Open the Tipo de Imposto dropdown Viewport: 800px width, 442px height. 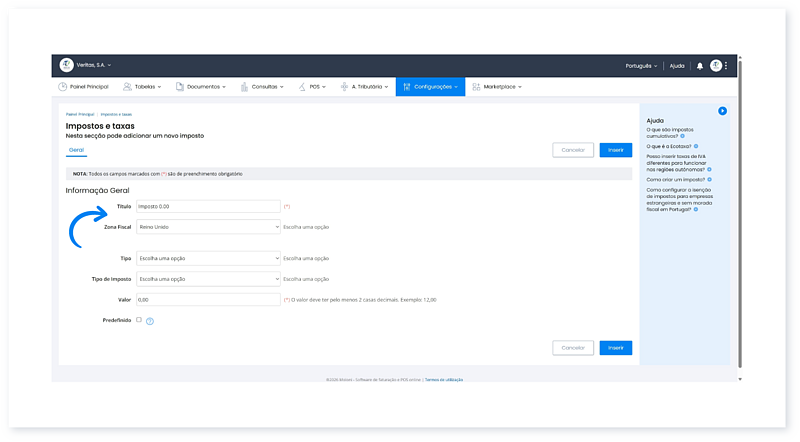tap(208, 278)
